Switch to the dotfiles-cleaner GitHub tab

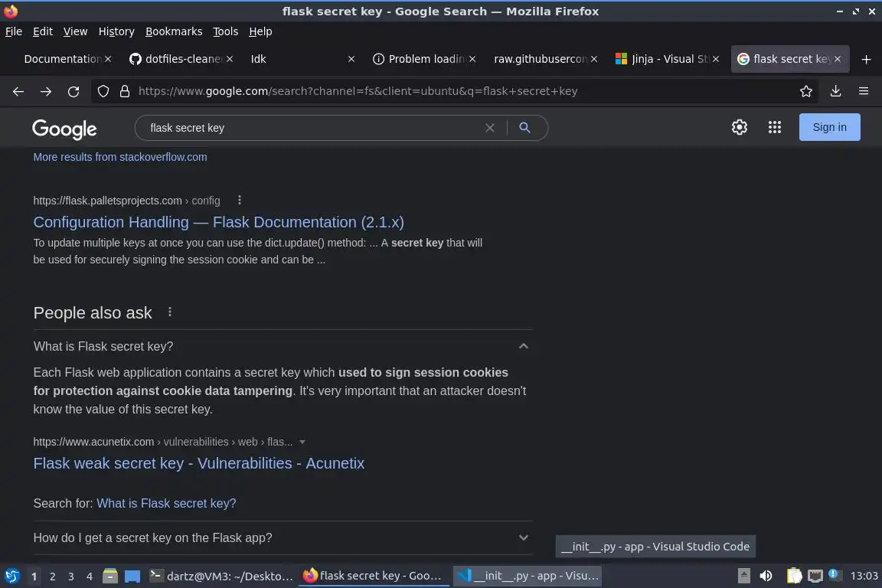click(x=182, y=59)
